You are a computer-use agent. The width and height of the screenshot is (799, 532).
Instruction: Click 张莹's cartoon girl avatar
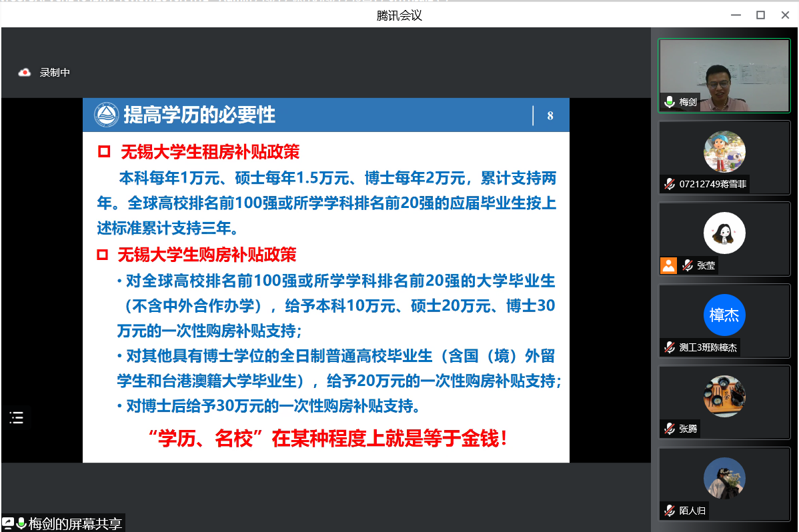[x=724, y=233]
